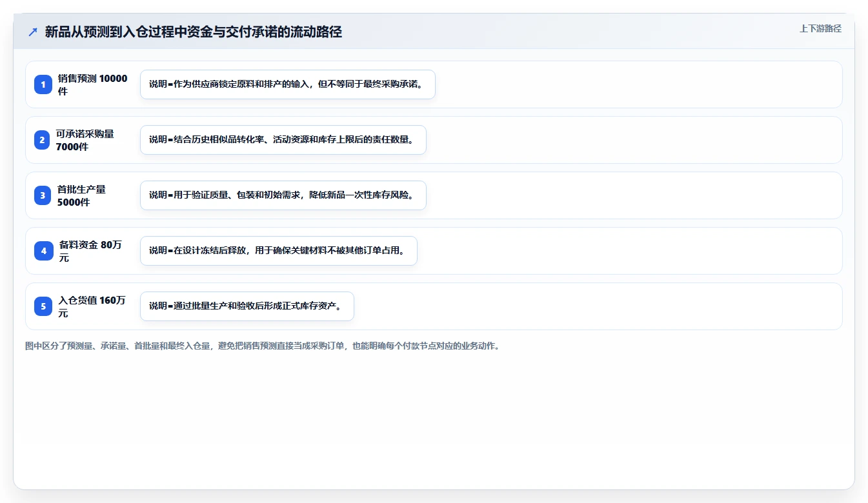
Task: Click the step 1 number badge
Action: pos(43,84)
